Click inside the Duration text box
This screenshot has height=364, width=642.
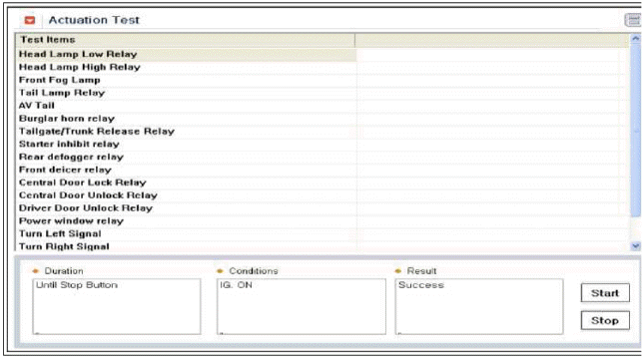pyautogui.click(x=117, y=307)
